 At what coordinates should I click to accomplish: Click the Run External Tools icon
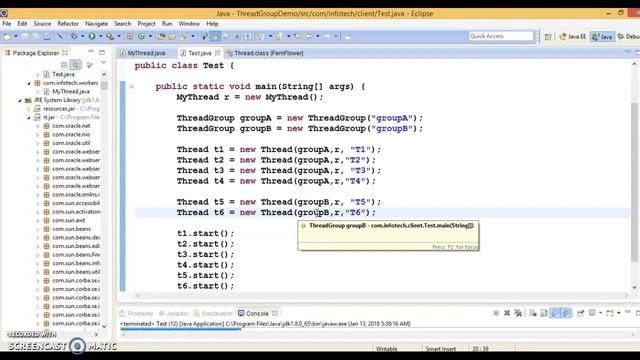(110, 36)
